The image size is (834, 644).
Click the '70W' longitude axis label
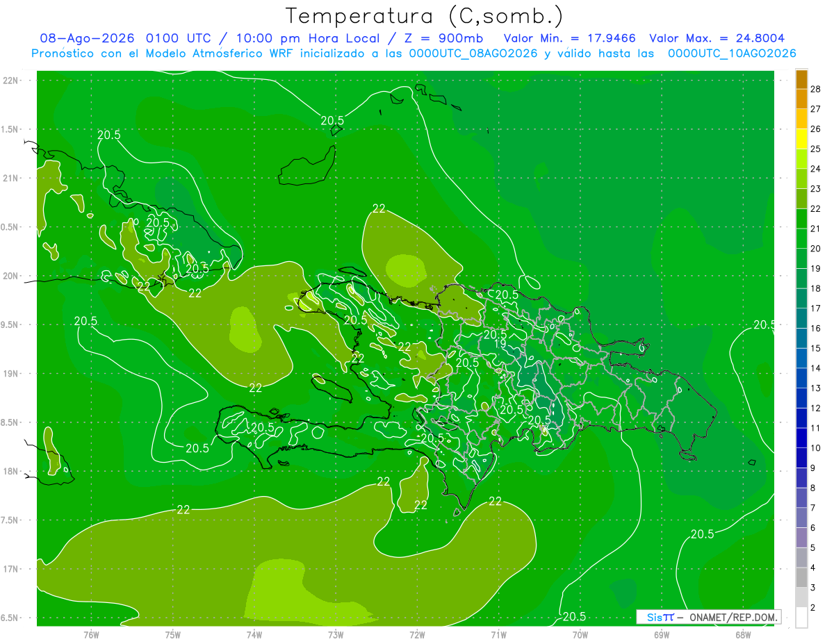pyautogui.click(x=580, y=635)
